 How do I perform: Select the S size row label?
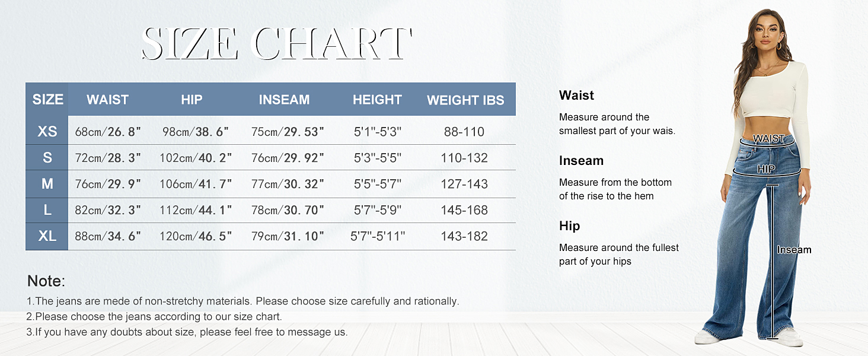point(47,158)
